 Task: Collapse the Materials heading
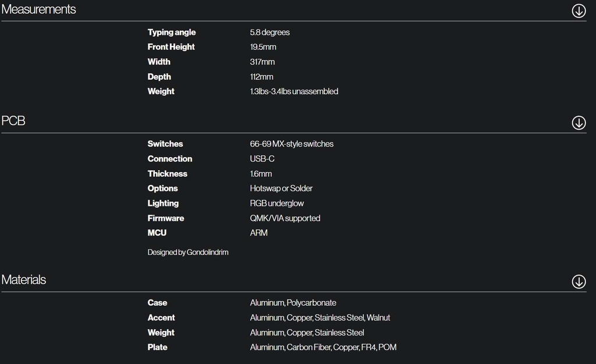tap(24, 280)
